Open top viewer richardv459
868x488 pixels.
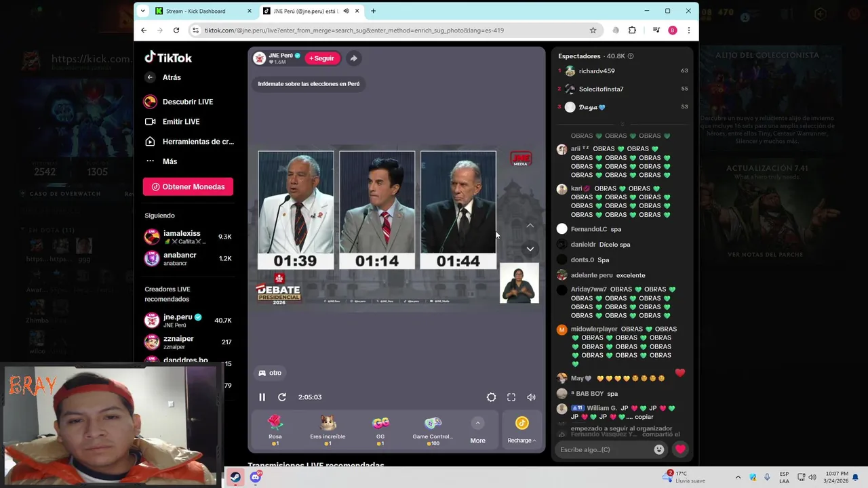[x=597, y=71]
